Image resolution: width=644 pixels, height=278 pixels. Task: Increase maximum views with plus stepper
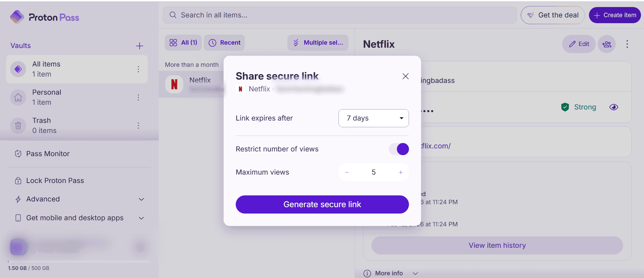coord(401,172)
